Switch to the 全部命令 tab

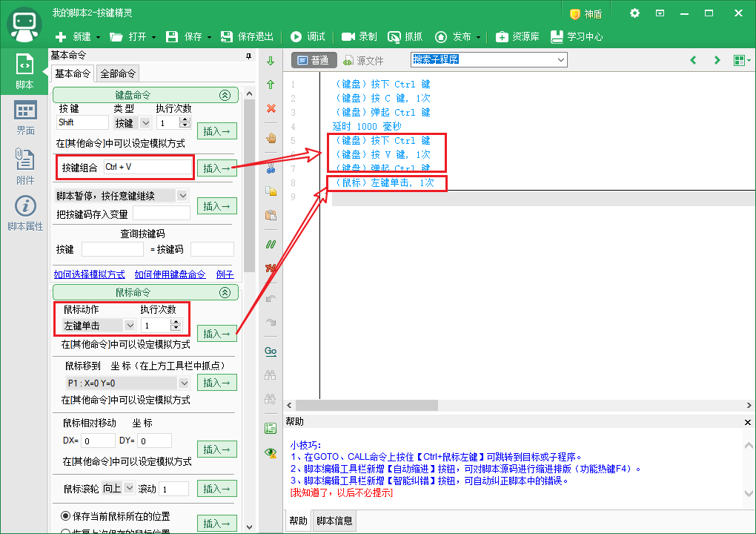pyautogui.click(x=118, y=73)
